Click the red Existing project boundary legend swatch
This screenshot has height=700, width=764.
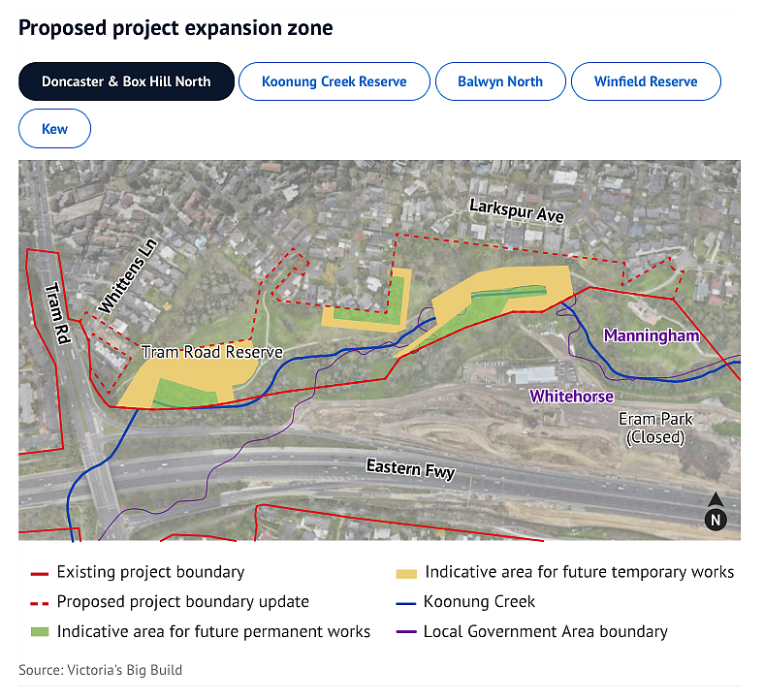(40, 574)
